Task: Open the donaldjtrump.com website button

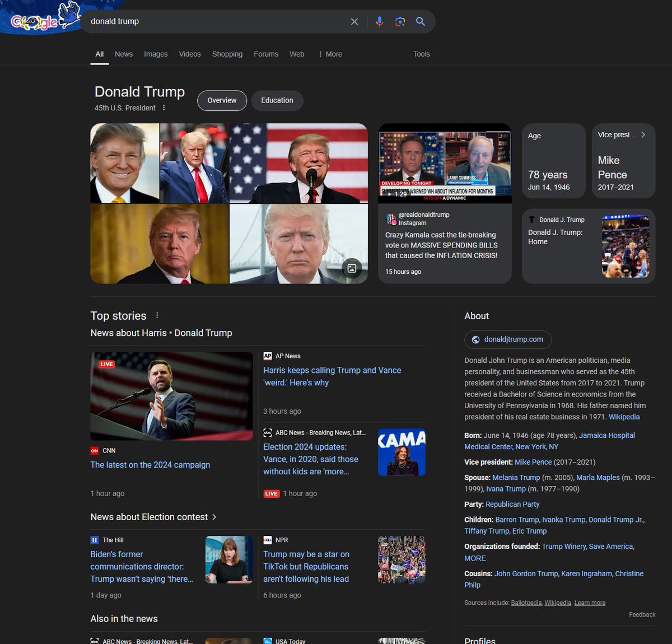Action: pyautogui.click(x=508, y=339)
